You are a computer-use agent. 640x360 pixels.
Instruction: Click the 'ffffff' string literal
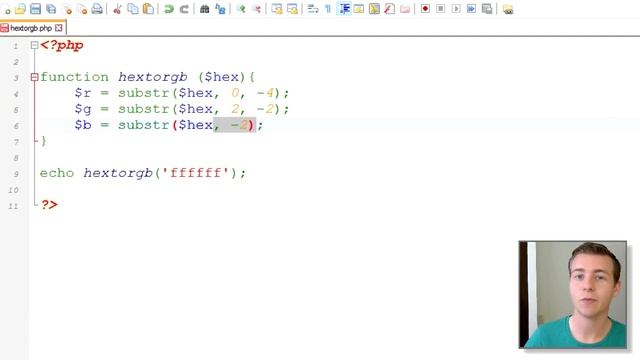196,173
